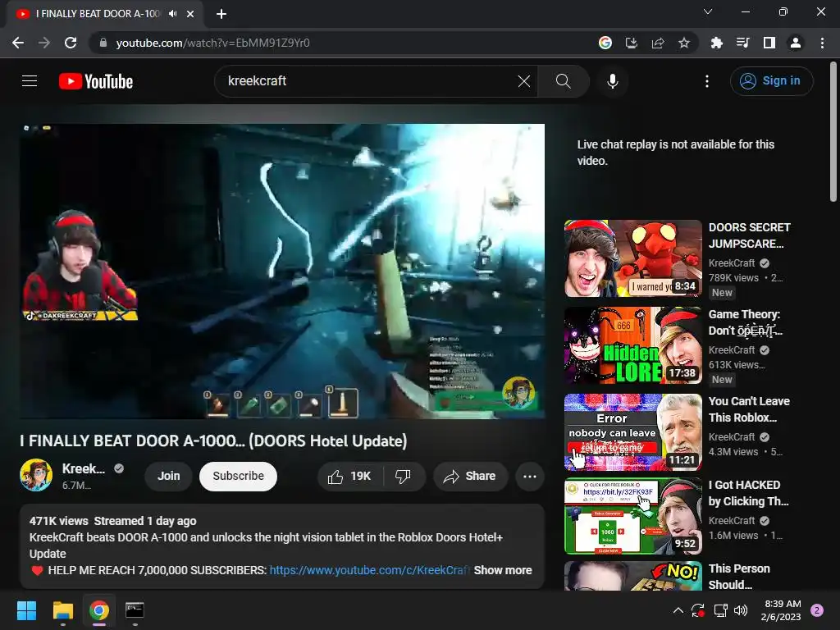Share this page from address bar
The height and width of the screenshot is (630, 840).
pos(658,43)
